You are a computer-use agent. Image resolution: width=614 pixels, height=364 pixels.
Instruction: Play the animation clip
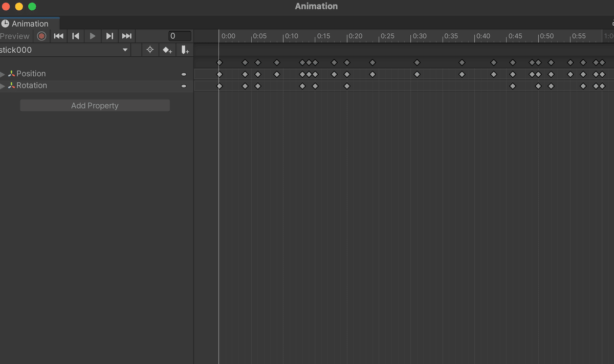click(x=93, y=36)
